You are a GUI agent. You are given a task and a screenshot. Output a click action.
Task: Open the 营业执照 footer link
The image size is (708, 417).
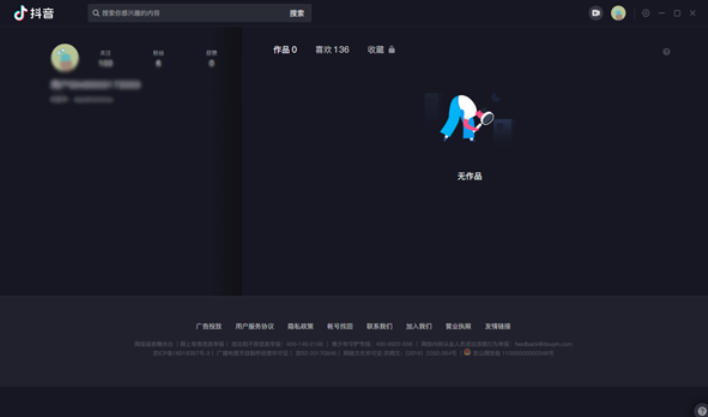pos(458,326)
